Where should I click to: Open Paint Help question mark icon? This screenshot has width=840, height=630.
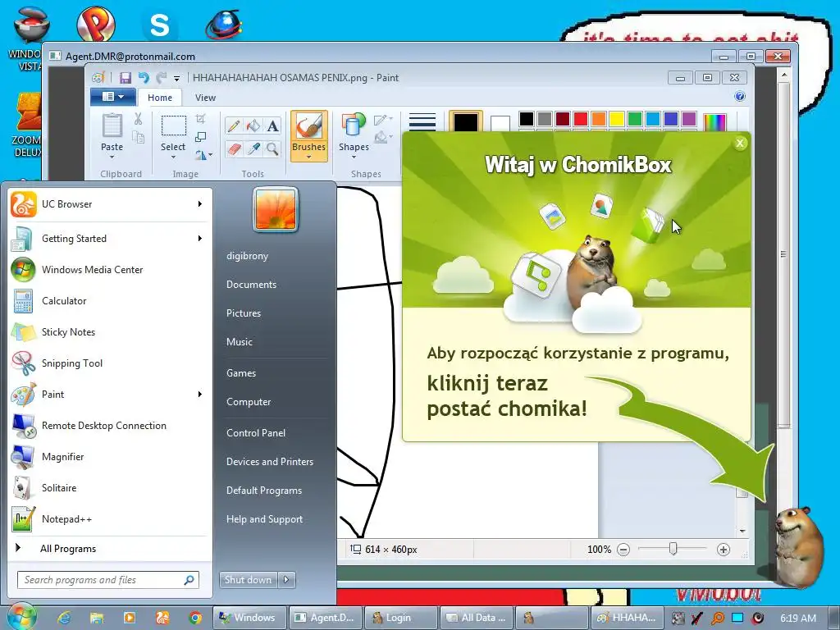740,97
